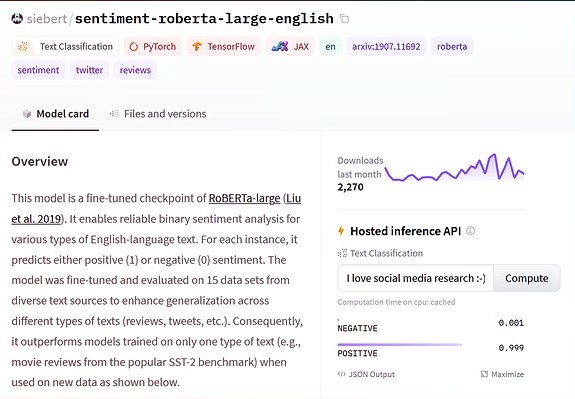Copy model name with the copy icon

point(344,18)
